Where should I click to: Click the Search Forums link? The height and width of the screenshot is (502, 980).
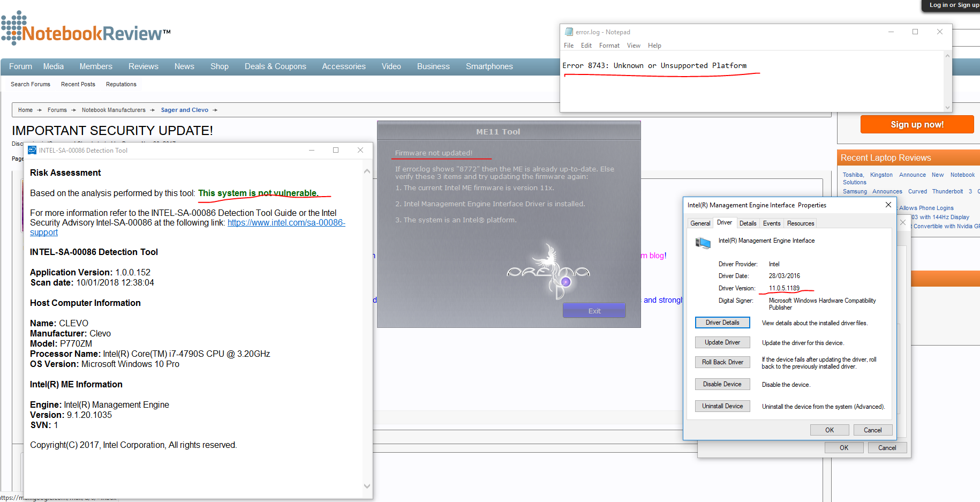click(x=31, y=84)
